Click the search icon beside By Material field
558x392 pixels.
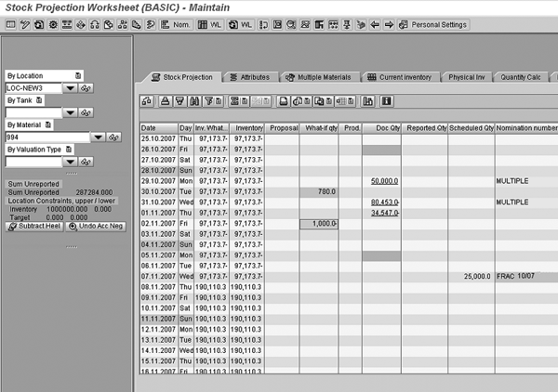tap(114, 137)
